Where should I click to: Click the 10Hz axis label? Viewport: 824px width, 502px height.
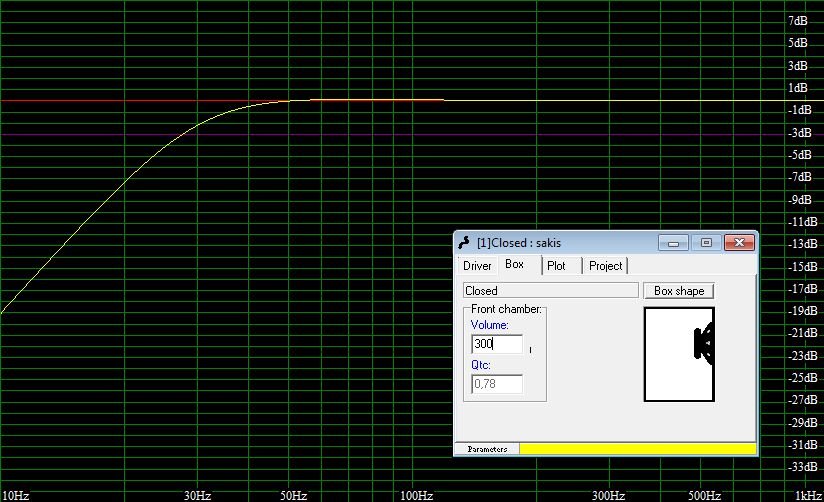coord(15,496)
